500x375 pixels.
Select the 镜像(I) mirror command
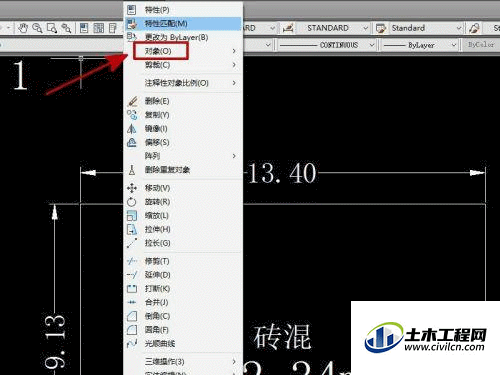click(183, 129)
